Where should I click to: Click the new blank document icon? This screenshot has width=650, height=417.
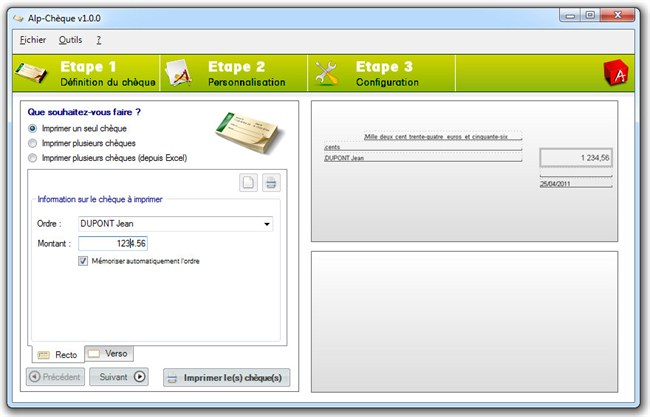248,182
